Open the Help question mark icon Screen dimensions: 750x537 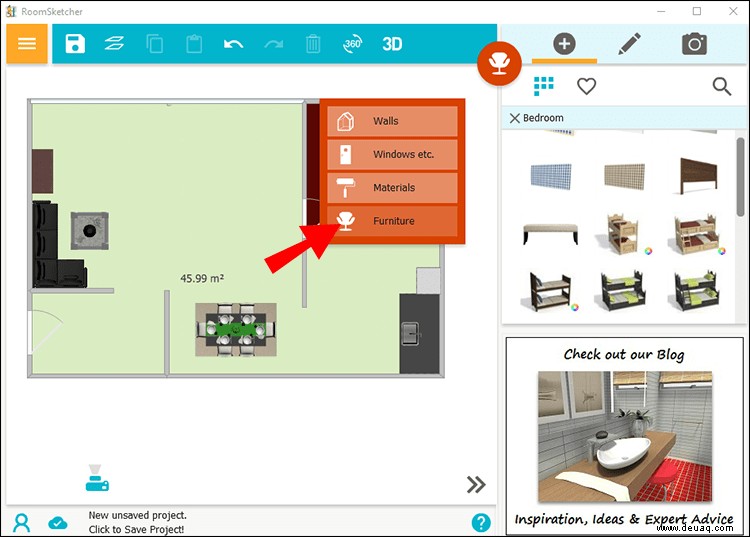tap(481, 523)
